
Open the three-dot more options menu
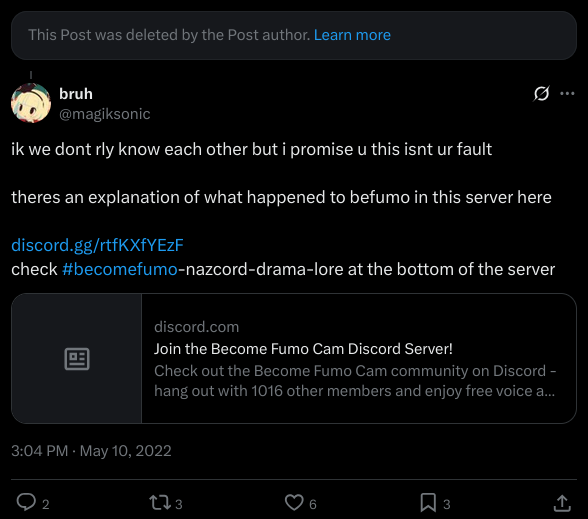point(567,93)
